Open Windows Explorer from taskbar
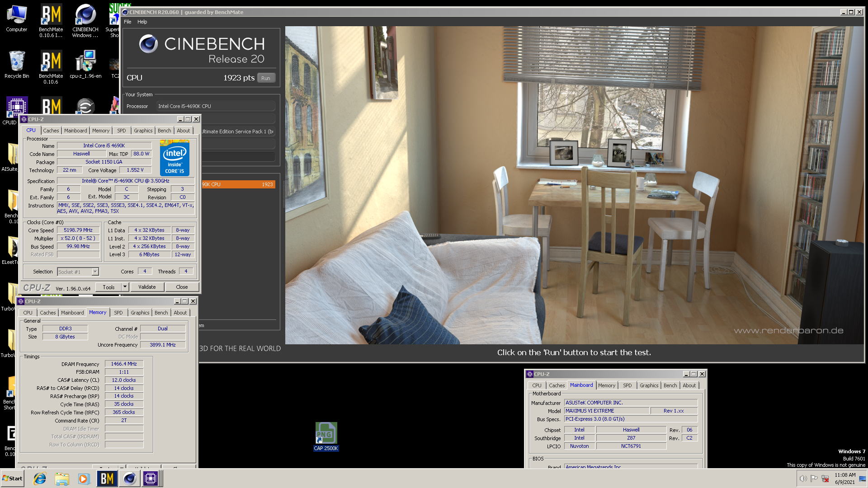Screen dimensions: 868x488 tap(62, 479)
